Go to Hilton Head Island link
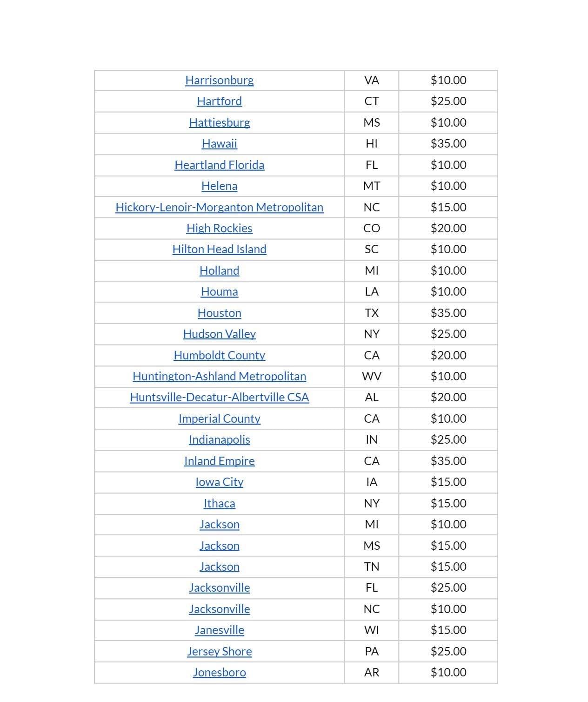The width and height of the screenshot is (588, 702). [x=219, y=249]
